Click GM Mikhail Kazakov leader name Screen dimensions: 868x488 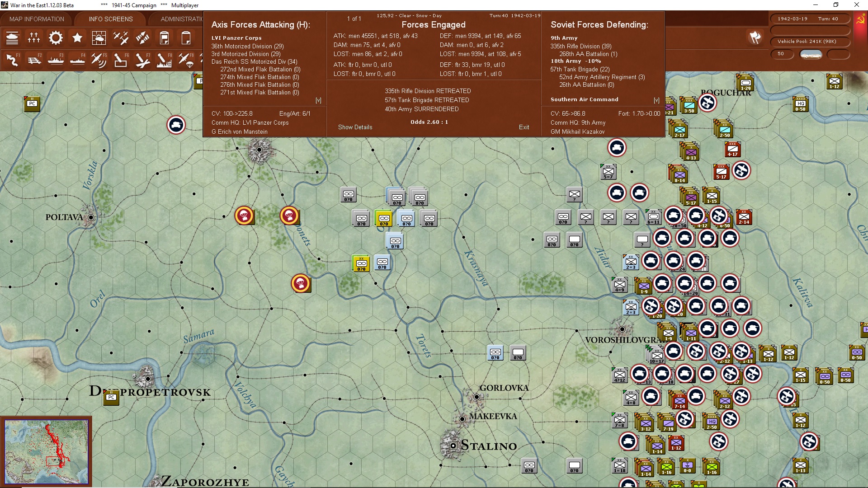pos(577,131)
